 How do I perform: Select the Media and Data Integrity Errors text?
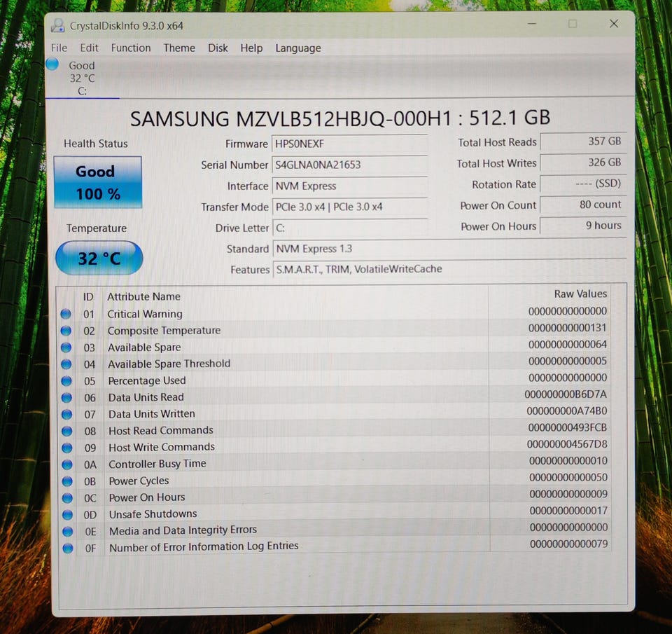point(183,530)
